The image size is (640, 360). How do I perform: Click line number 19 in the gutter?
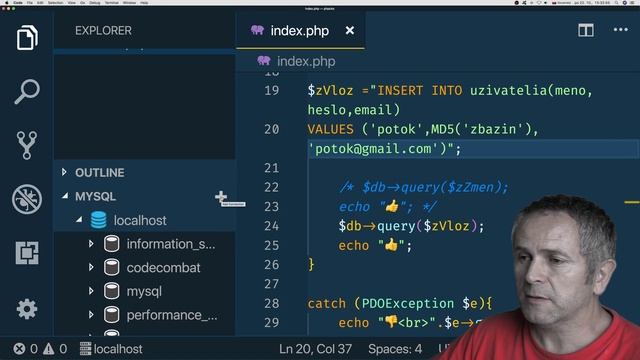(x=271, y=90)
